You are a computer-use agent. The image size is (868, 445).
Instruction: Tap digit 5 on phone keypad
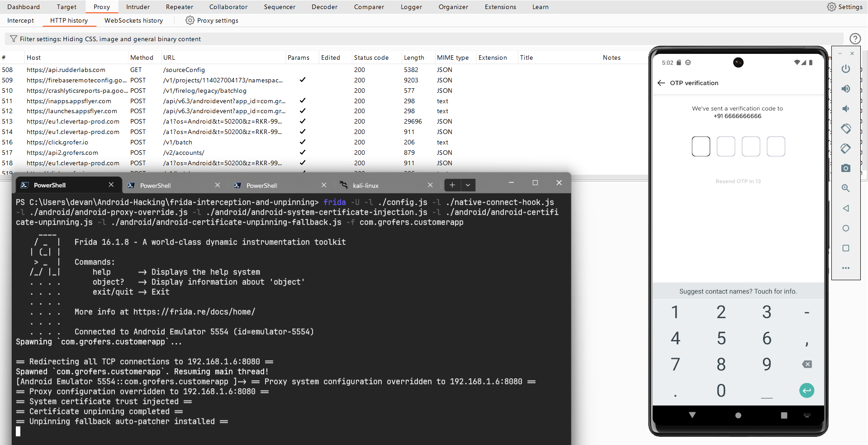point(721,338)
